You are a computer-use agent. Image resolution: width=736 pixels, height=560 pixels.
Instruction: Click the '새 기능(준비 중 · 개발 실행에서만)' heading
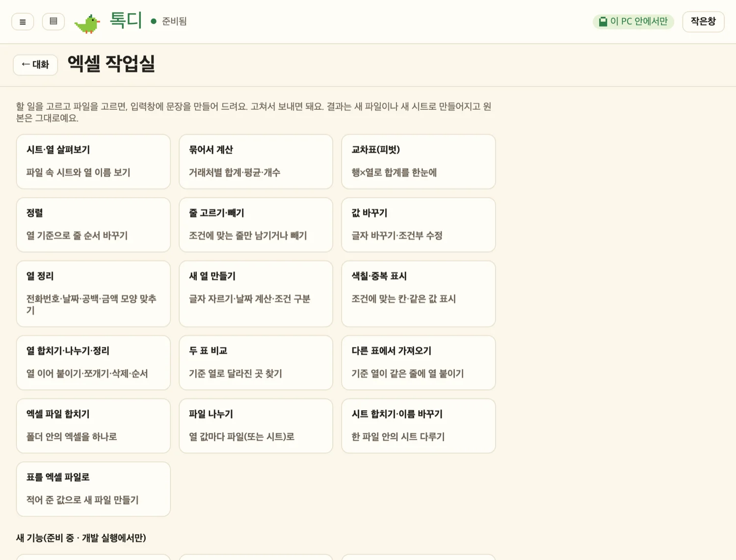point(81,538)
